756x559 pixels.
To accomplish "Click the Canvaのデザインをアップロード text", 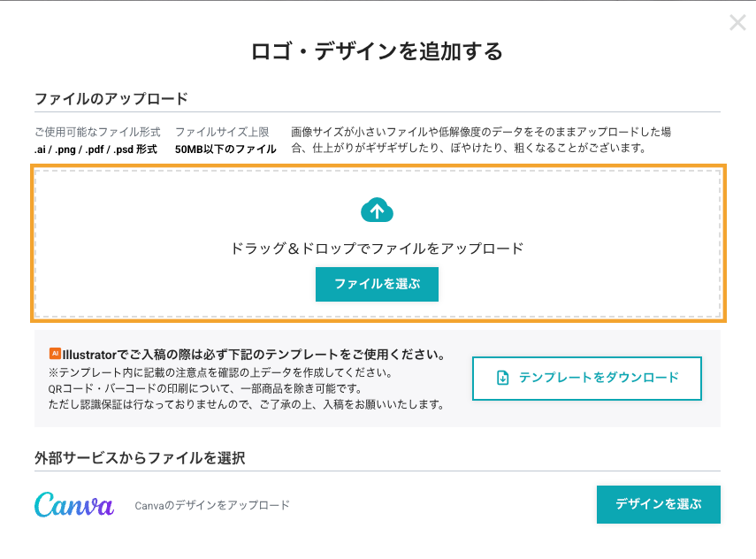I will tap(212, 505).
